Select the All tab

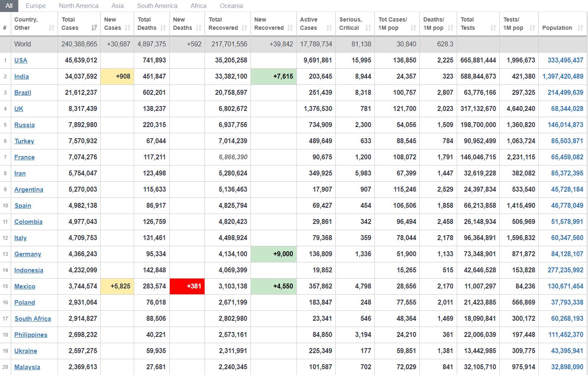coord(9,6)
